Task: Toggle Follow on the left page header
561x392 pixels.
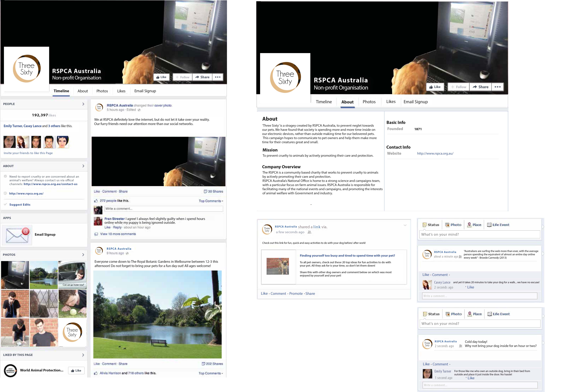Action: coord(182,77)
